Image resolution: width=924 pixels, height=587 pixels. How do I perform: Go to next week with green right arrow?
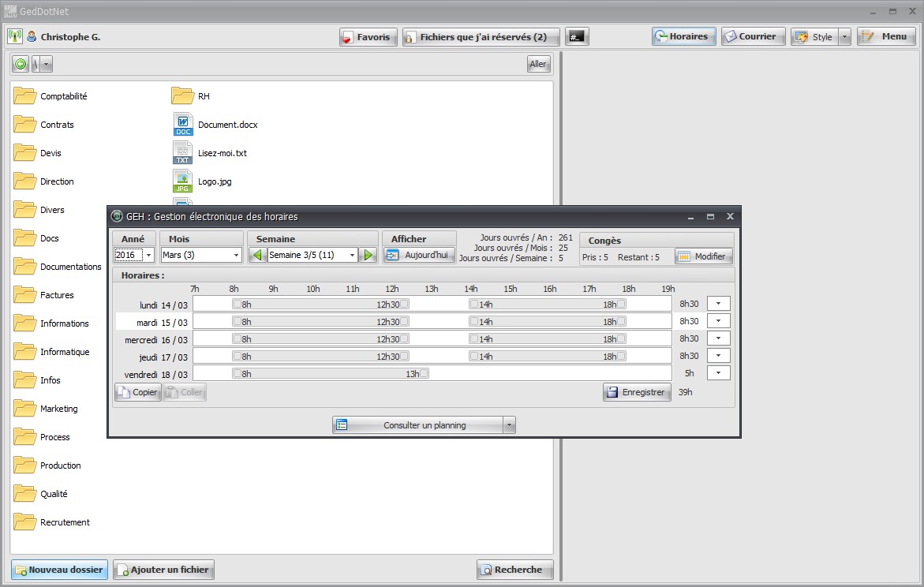coord(368,255)
